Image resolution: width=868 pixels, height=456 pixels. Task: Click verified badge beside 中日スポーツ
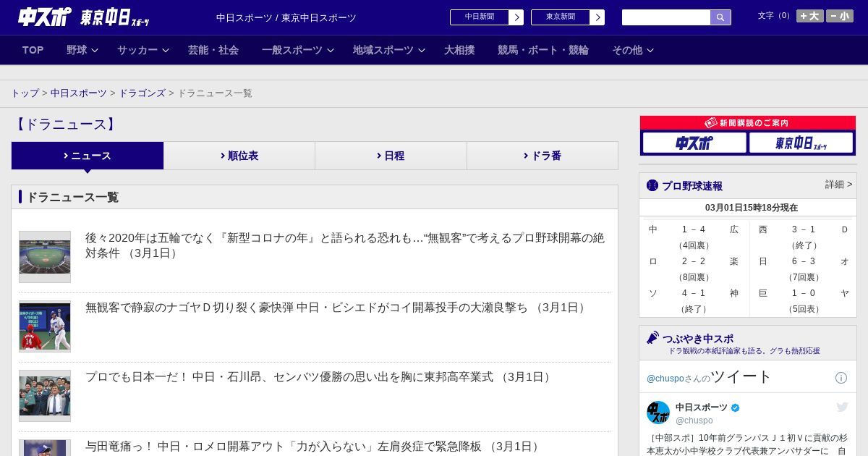pyautogui.click(x=736, y=408)
